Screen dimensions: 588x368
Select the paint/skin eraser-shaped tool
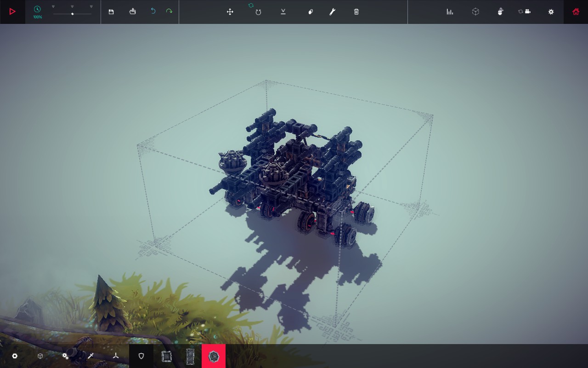point(311,11)
